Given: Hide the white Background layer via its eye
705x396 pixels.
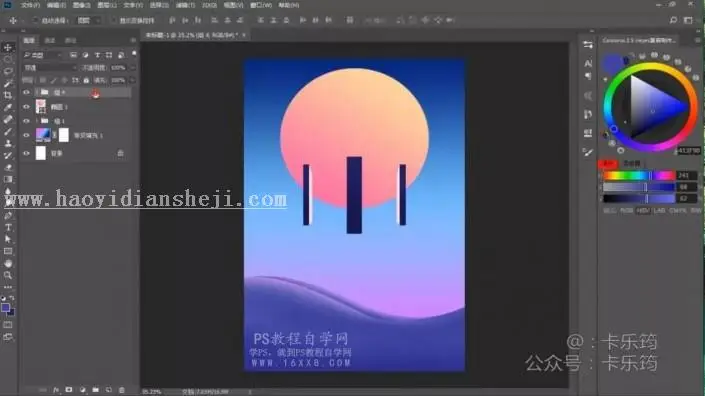Looking at the screenshot, I should 26,153.
